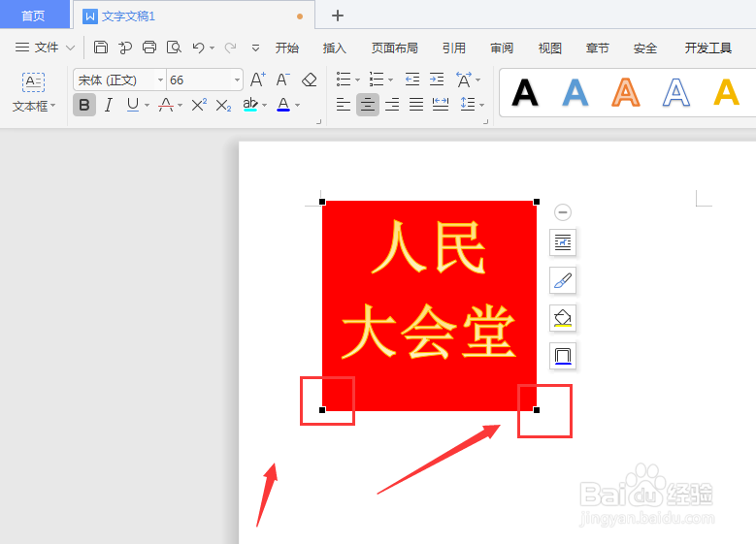This screenshot has width=756, height=544.
Task: Switch to the 页面布局 tab
Action: pyautogui.click(x=394, y=48)
